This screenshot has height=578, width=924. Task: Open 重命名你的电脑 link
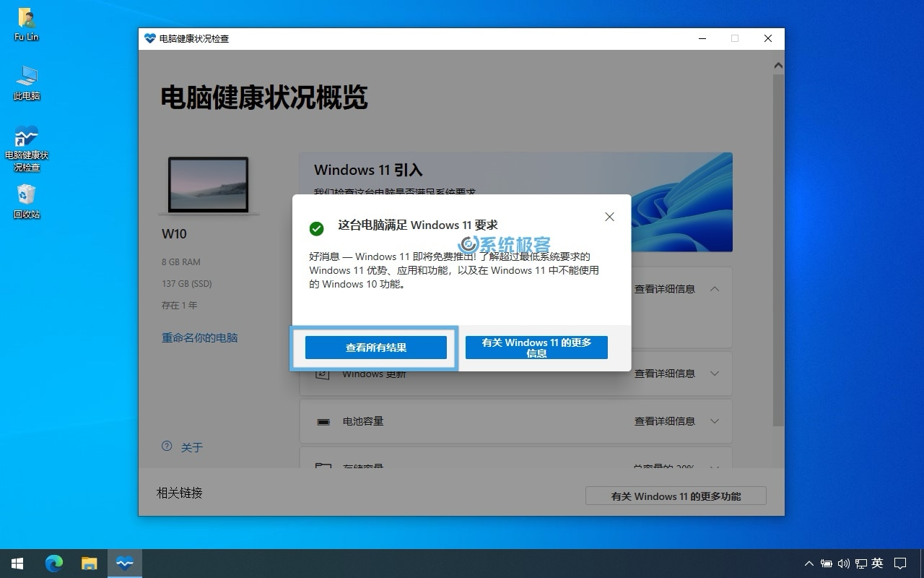pyautogui.click(x=200, y=337)
